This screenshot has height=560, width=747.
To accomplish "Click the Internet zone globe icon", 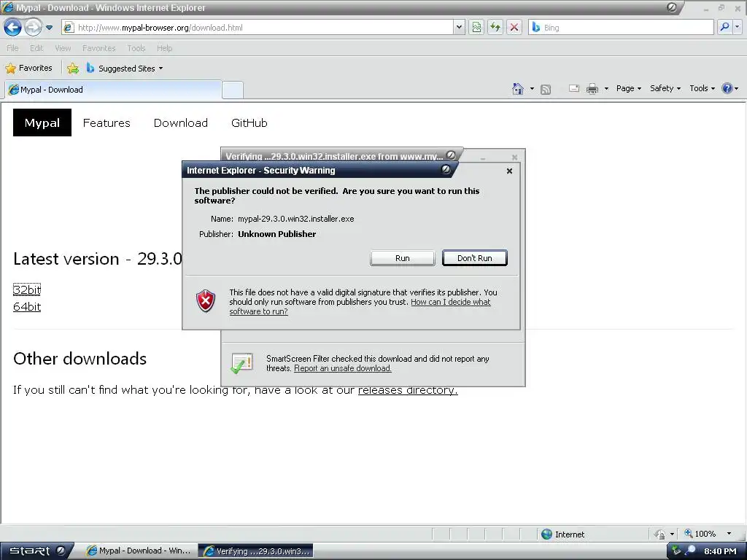I will point(547,534).
